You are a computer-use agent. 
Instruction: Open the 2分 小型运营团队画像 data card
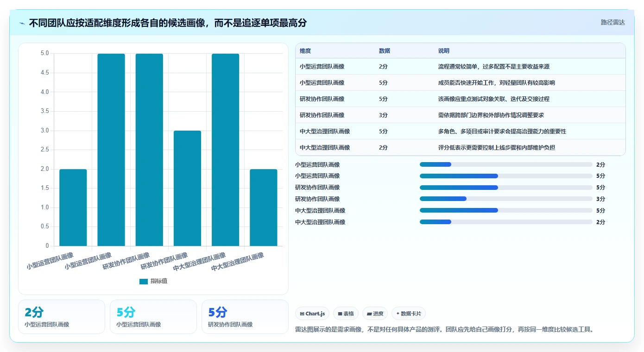(x=62, y=317)
